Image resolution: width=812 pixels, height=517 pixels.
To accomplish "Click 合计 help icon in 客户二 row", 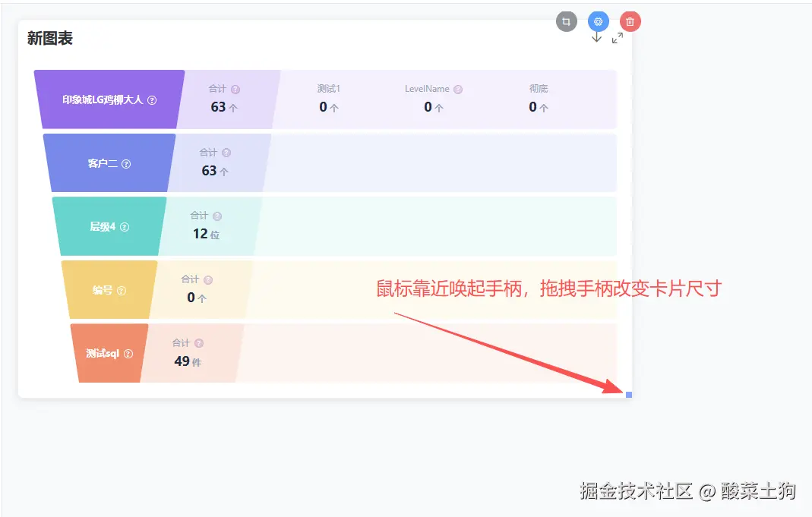I will tap(226, 153).
